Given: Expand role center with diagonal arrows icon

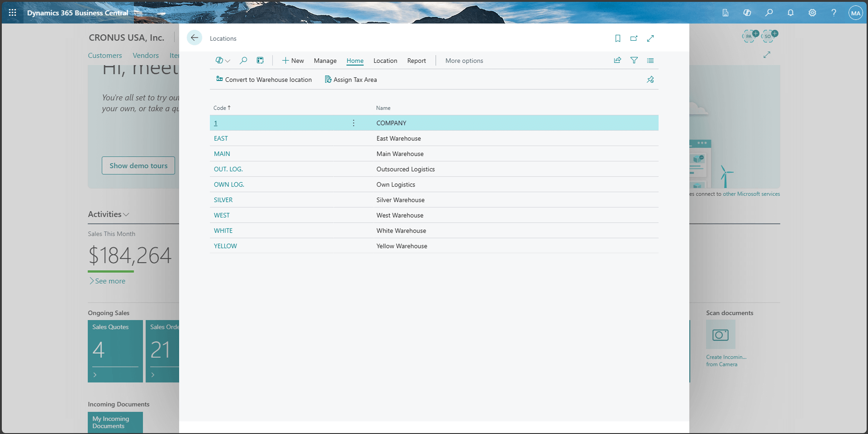Looking at the screenshot, I should click(x=767, y=55).
